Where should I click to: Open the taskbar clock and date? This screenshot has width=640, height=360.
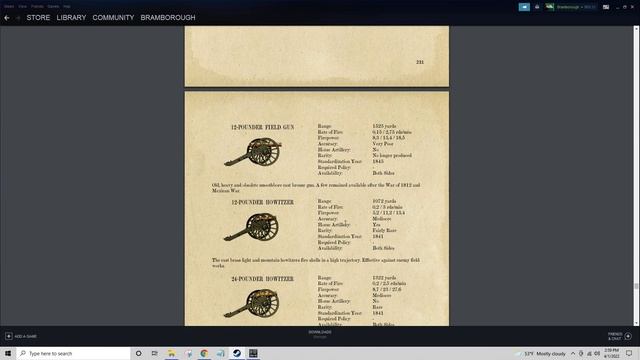tap(612, 353)
